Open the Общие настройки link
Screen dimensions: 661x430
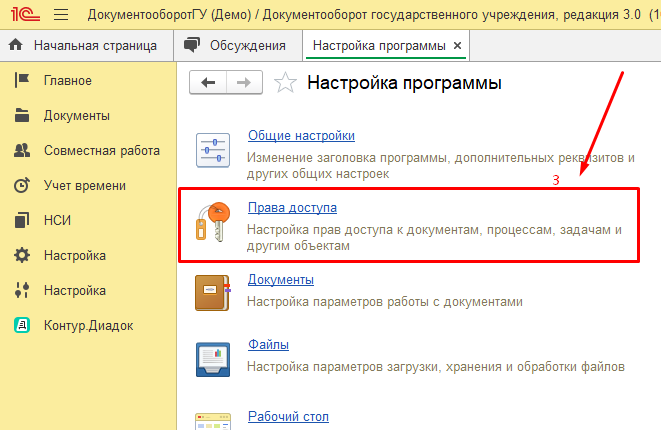coord(301,135)
